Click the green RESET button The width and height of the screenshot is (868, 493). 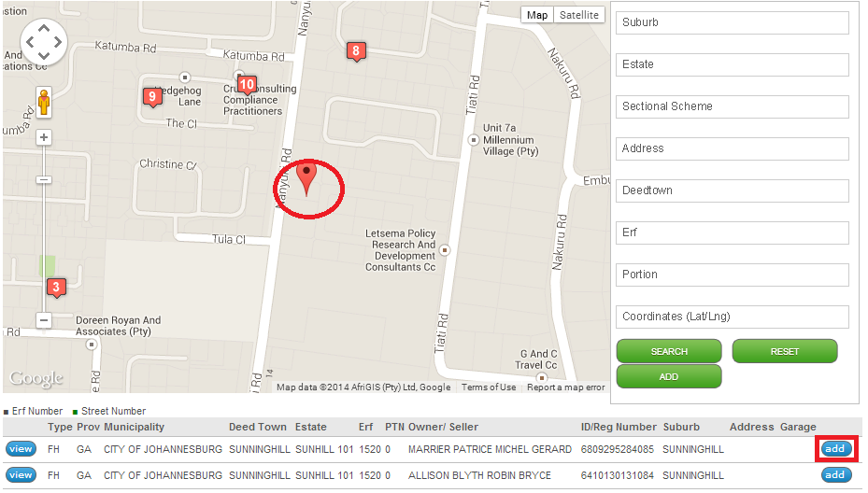click(785, 351)
